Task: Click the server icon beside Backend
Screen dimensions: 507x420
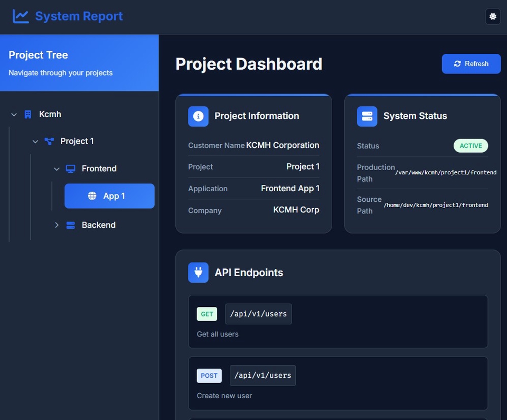Action: [x=70, y=225]
